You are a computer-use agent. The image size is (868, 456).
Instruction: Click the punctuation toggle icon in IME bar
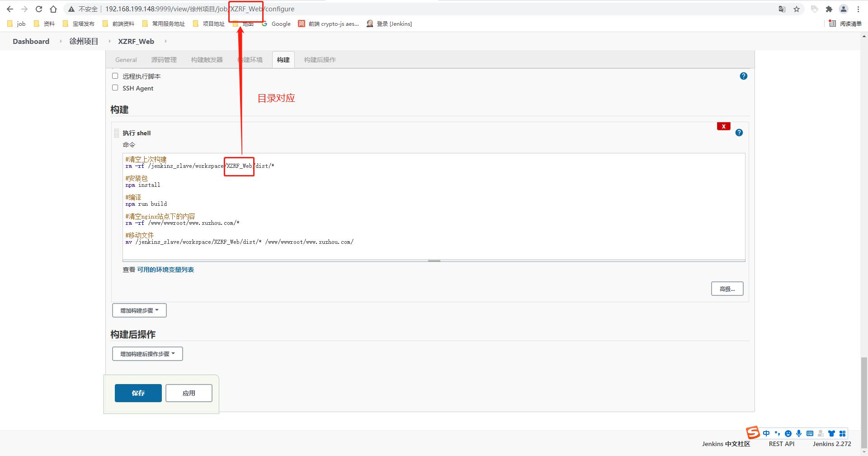(x=777, y=433)
